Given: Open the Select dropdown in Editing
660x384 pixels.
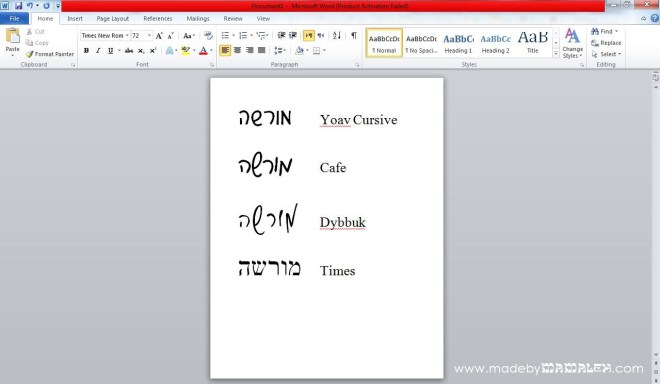Looking at the screenshot, I should pyautogui.click(x=606, y=54).
